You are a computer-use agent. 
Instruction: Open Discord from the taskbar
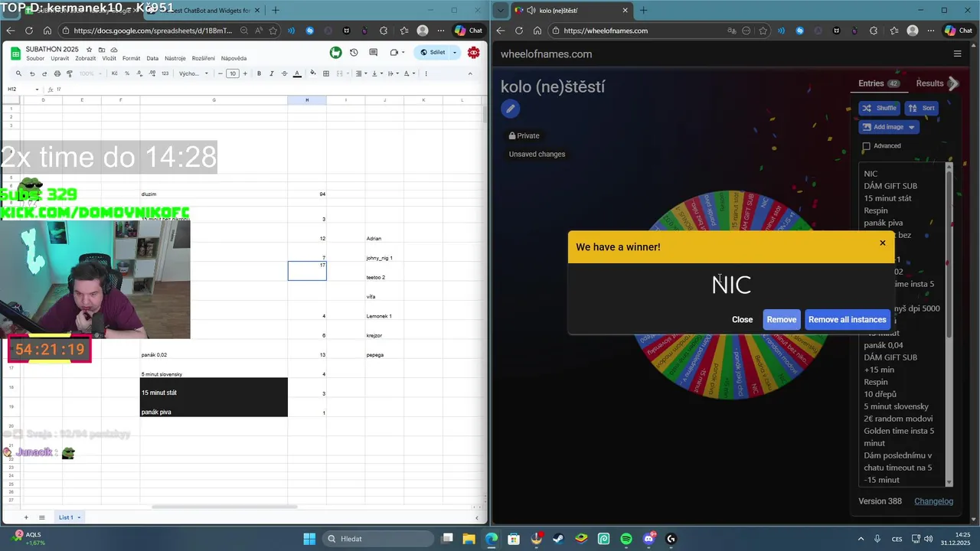(649, 539)
